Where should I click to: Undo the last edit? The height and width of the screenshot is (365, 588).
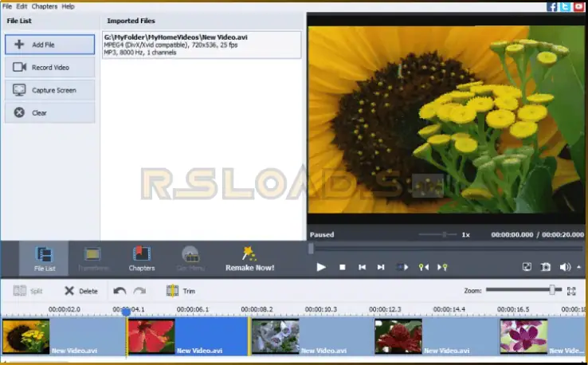(120, 291)
